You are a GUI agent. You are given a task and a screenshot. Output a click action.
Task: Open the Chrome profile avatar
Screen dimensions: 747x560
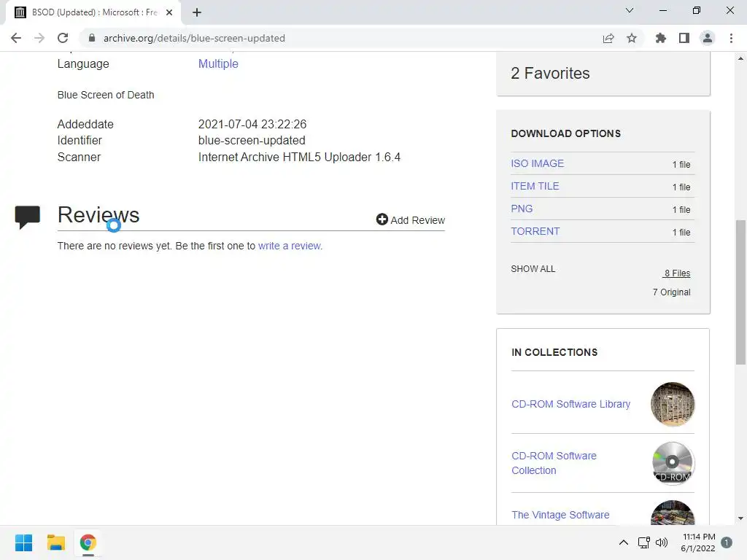click(708, 38)
